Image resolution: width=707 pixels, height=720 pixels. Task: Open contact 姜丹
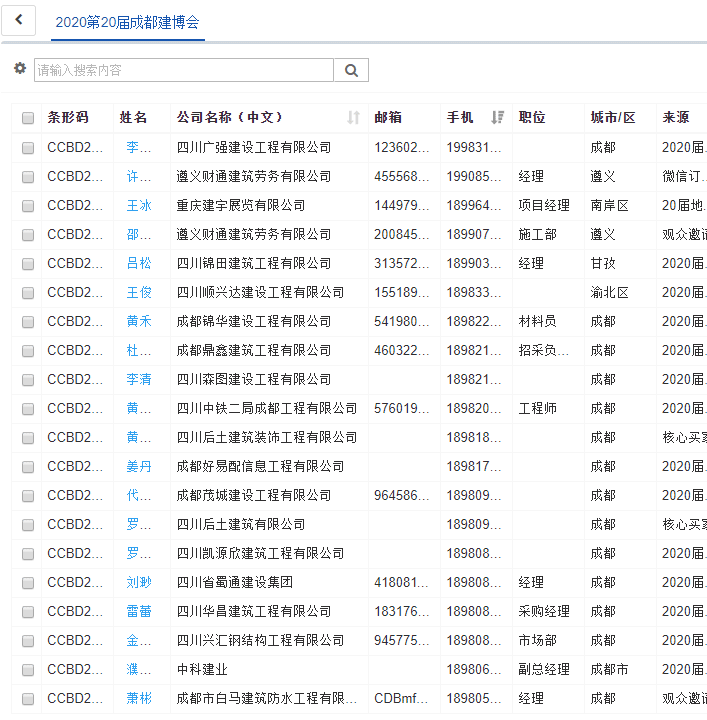[x=139, y=466]
